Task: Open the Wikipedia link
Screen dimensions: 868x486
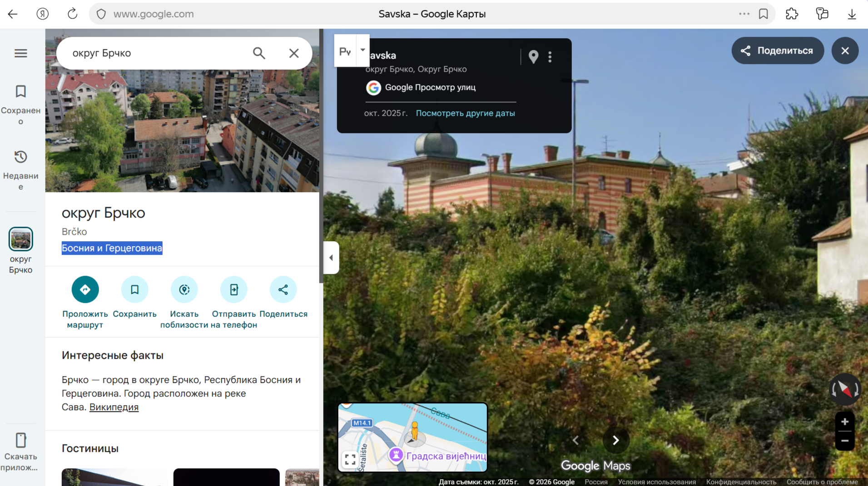Action: pyautogui.click(x=114, y=407)
